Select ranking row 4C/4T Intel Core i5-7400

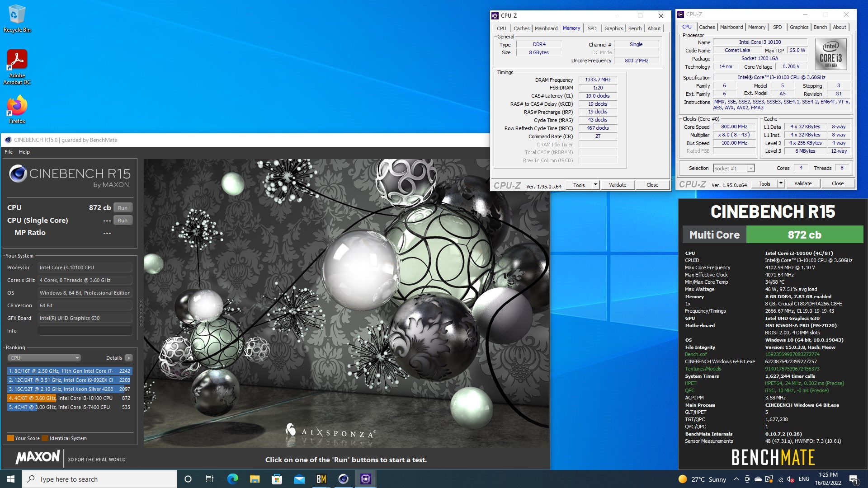tap(70, 407)
